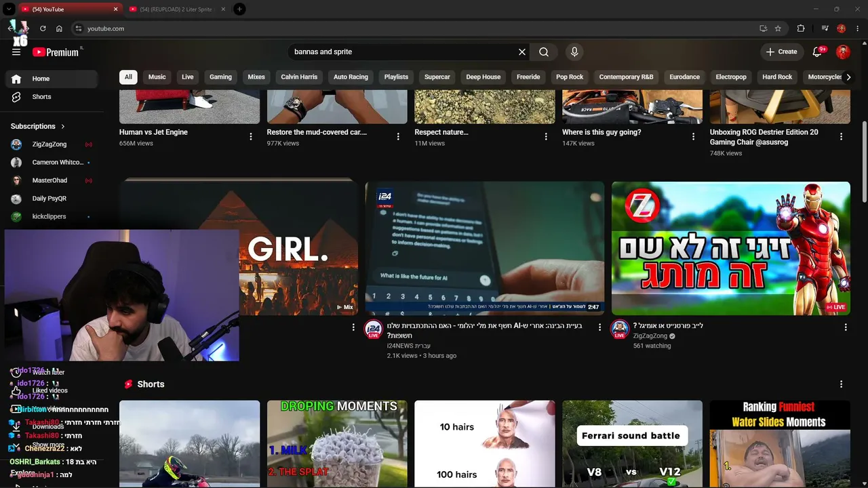Click the install app icon in the address bar
This screenshot has height=488, width=868.
pyautogui.click(x=763, y=28)
